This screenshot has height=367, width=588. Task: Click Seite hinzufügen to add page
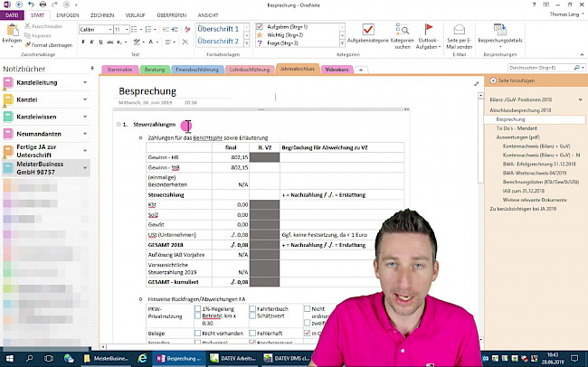point(511,81)
